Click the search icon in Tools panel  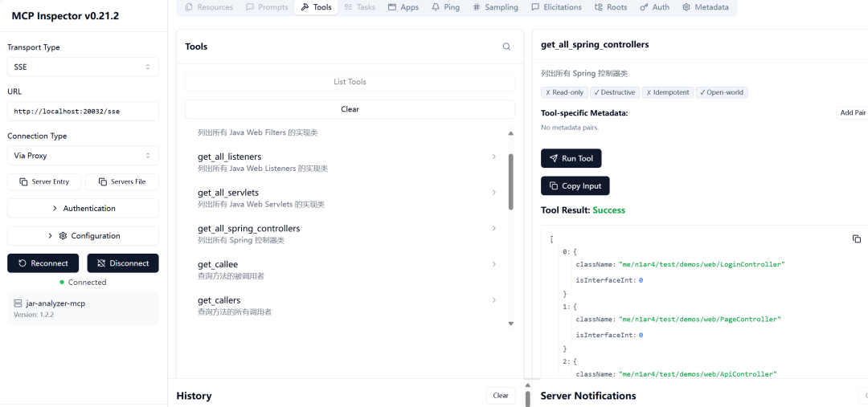pos(506,47)
